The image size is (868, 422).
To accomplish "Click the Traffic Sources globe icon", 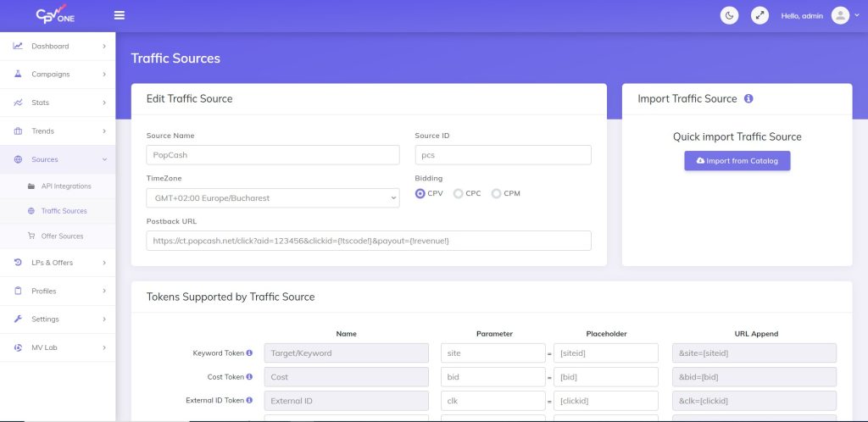I will click(x=31, y=211).
